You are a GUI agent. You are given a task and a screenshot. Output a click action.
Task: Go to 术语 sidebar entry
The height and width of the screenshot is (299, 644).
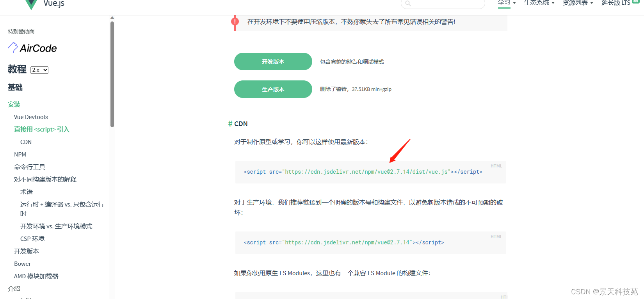tap(27, 192)
